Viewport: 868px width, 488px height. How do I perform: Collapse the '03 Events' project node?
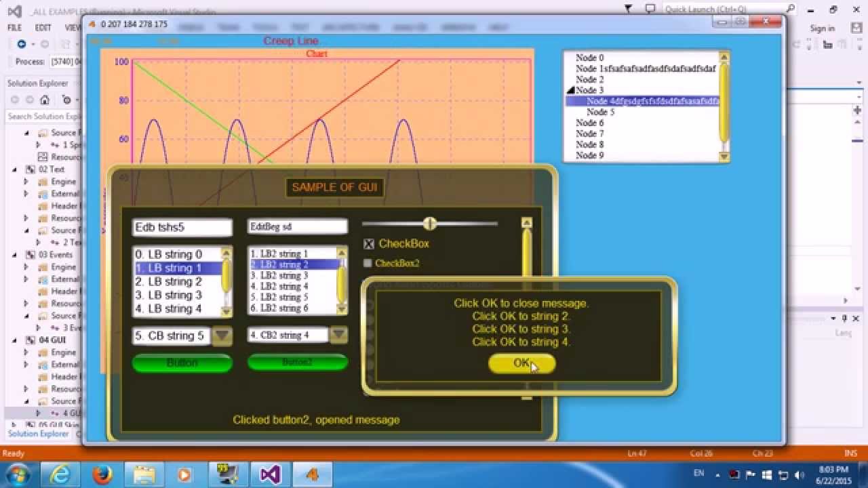(15, 255)
